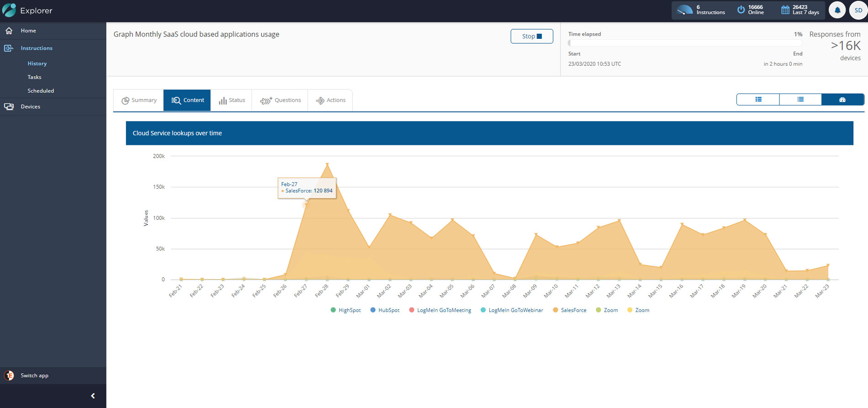Click the Explorer logo icon
The width and height of the screenshot is (868, 408).
pyautogui.click(x=9, y=10)
